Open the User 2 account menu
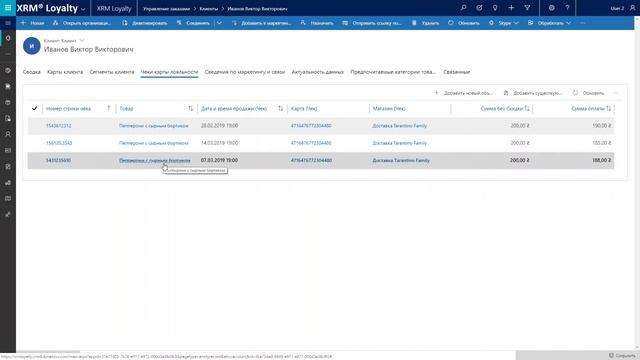Screen dimensions: 640x360 623,8
